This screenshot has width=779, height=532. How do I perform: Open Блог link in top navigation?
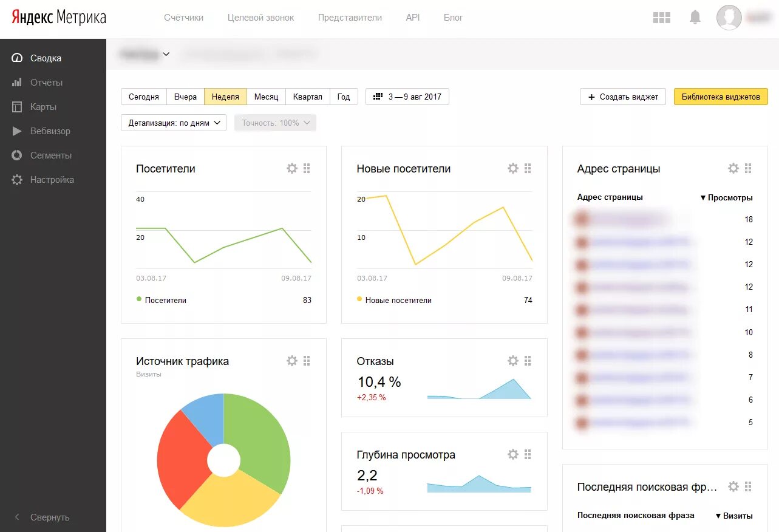(x=454, y=18)
